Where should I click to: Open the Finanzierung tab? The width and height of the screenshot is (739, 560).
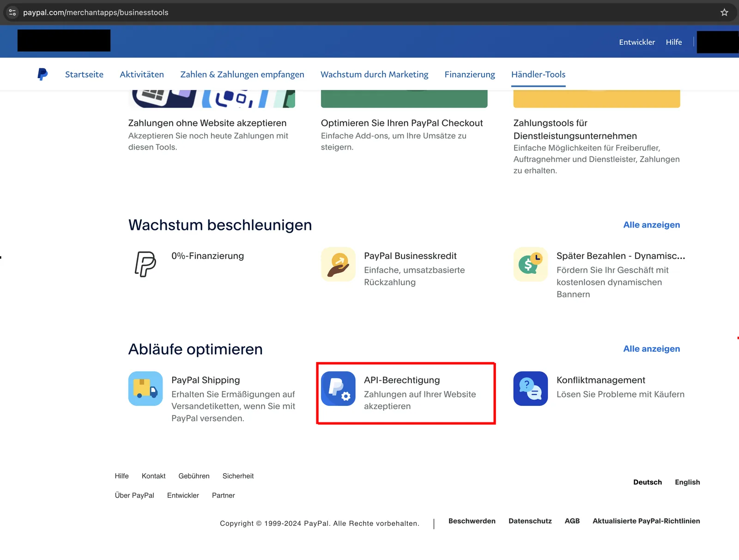pyautogui.click(x=470, y=74)
